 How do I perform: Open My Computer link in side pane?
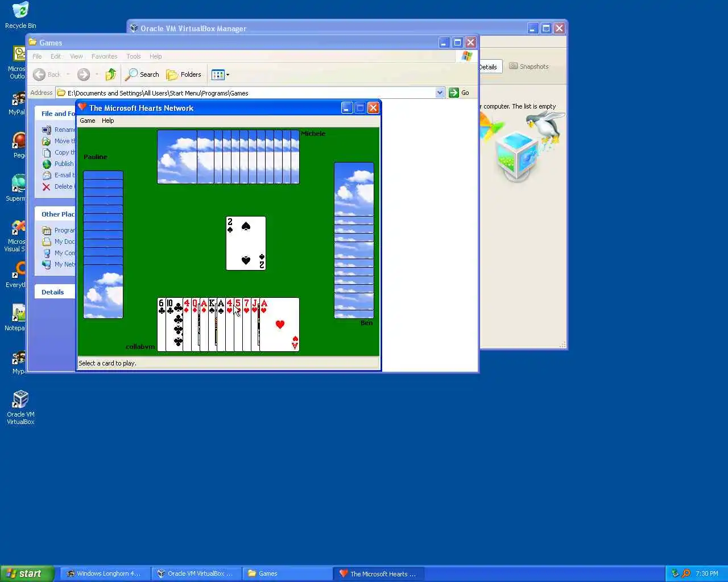58,253
